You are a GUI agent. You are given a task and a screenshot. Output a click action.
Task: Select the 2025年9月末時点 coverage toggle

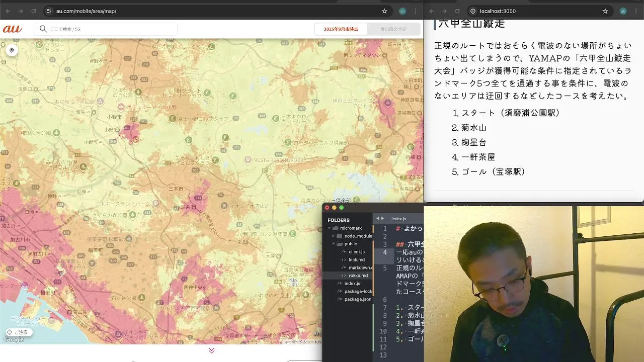[x=341, y=29]
